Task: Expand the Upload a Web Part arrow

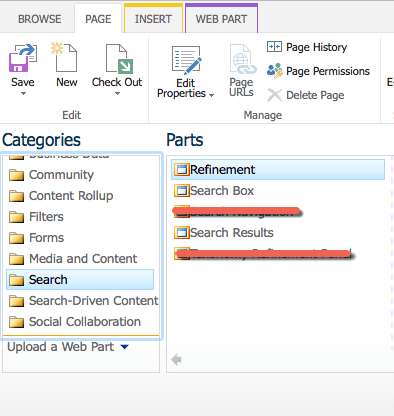Action: (124, 347)
